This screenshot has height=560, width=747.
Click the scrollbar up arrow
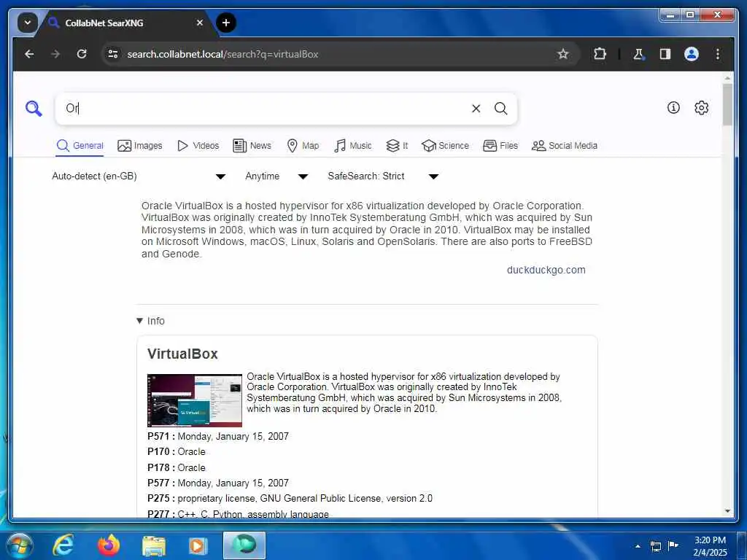727,77
